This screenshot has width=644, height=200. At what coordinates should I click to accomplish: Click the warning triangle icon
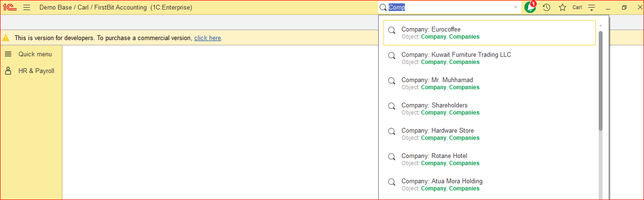click(6, 38)
